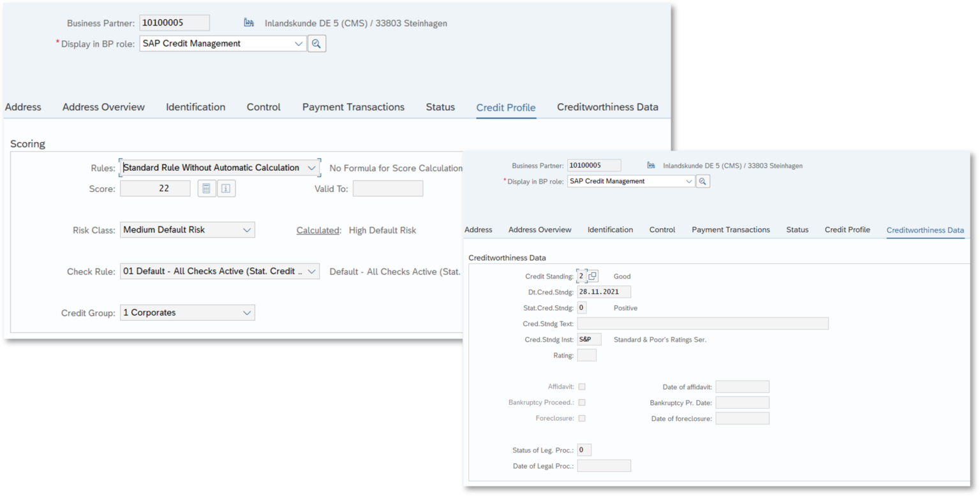Open the search help magnifier next to BP role
Image resolution: width=980 pixels, height=496 pixels.
316,43
